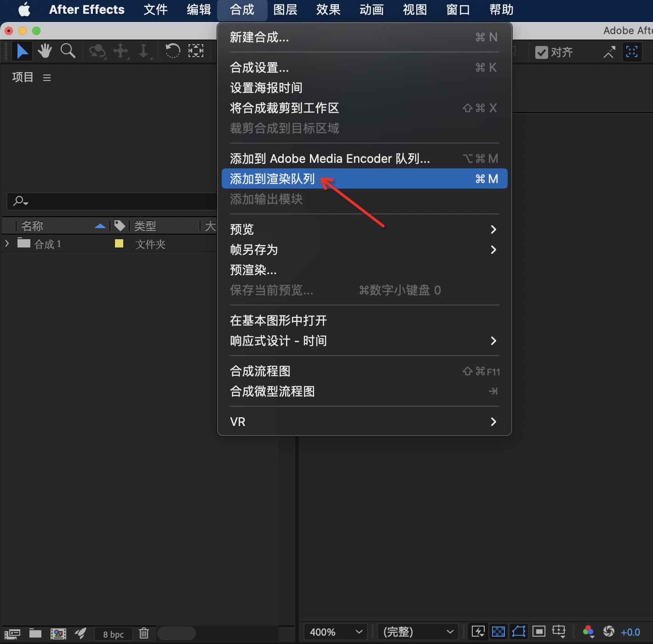Open the 400% magnification dropdown
This screenshot has height=644, width=653.
[336, 632]
